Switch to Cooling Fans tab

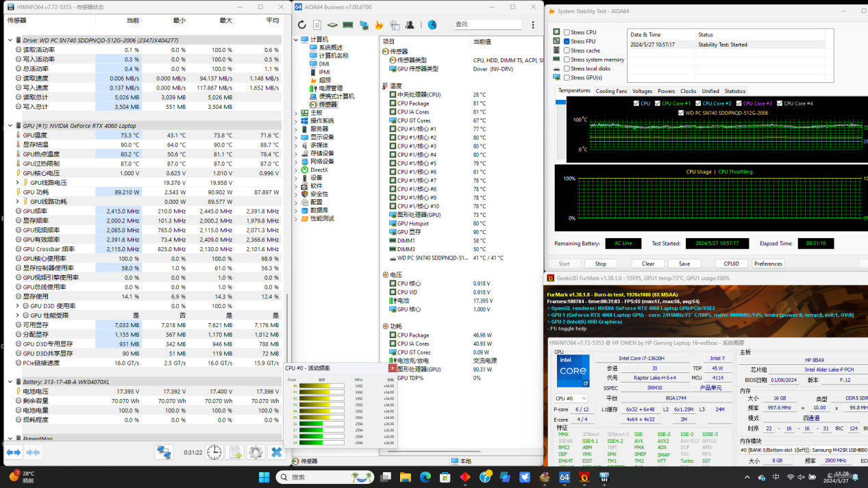[611, 91]
